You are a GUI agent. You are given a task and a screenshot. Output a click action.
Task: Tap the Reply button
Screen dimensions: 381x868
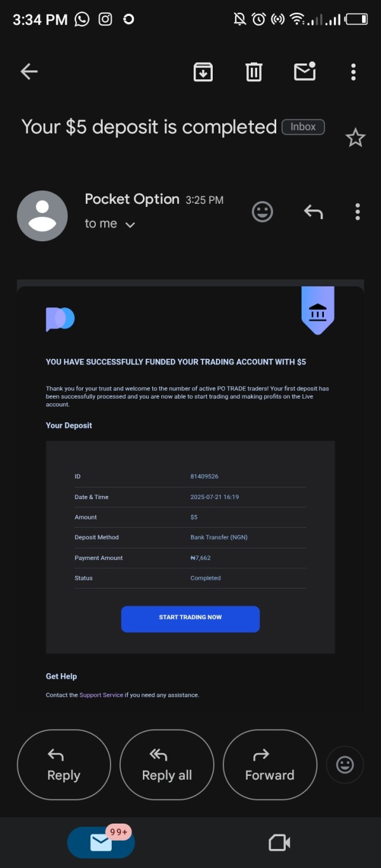coord(63,765)
